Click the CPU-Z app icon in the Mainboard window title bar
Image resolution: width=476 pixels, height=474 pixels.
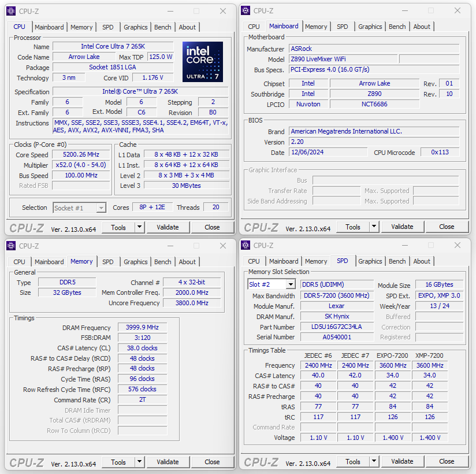pyautogui.click(x=246, y=10)
